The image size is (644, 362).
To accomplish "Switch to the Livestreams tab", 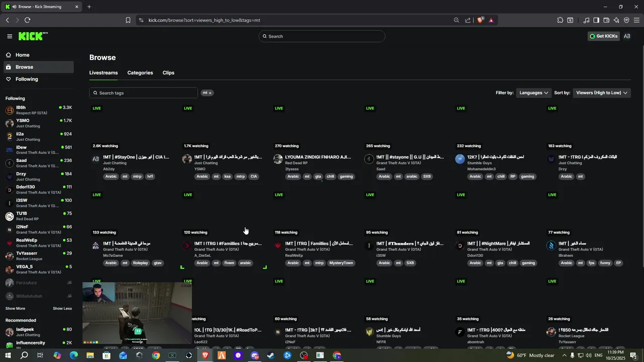I will (104, 73).
